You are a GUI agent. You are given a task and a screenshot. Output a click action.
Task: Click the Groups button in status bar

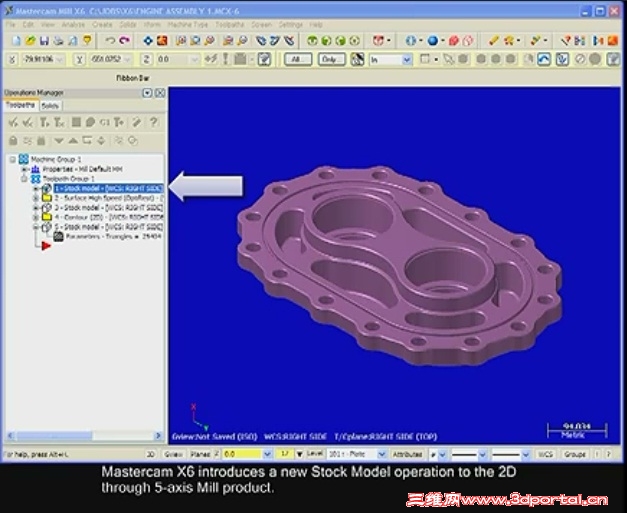coord(575,454)
